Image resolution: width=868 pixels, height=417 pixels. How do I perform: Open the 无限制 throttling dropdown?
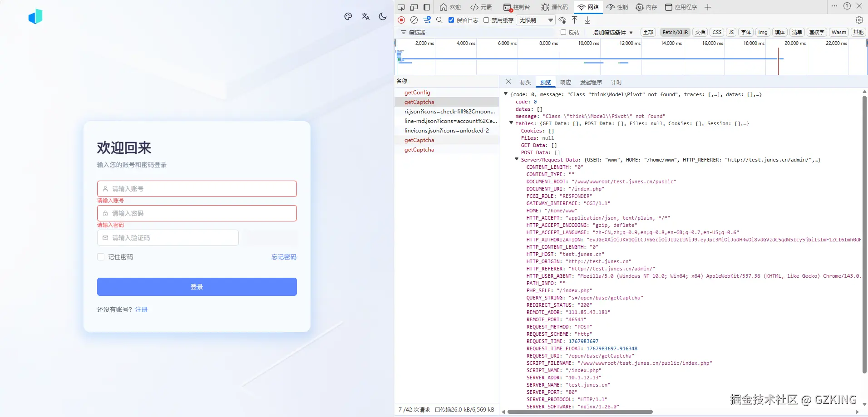click(536, 20)
